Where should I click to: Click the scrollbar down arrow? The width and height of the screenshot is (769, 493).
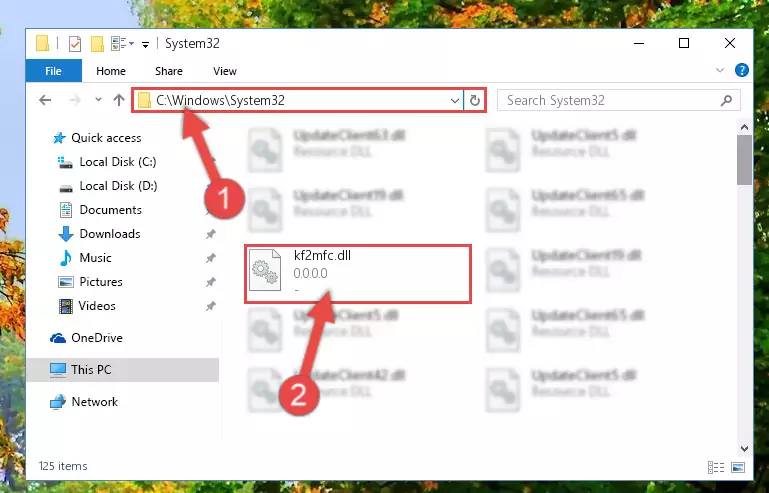[x=744, y=449]
